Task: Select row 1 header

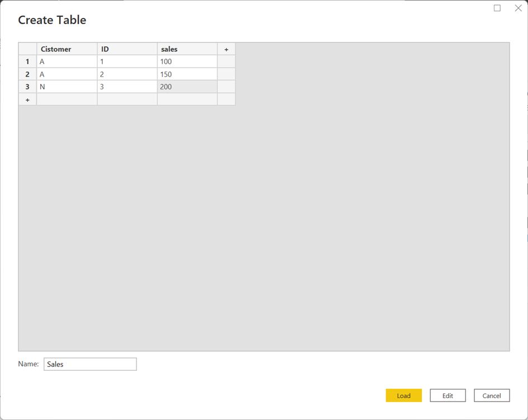Action: (27, 61)
